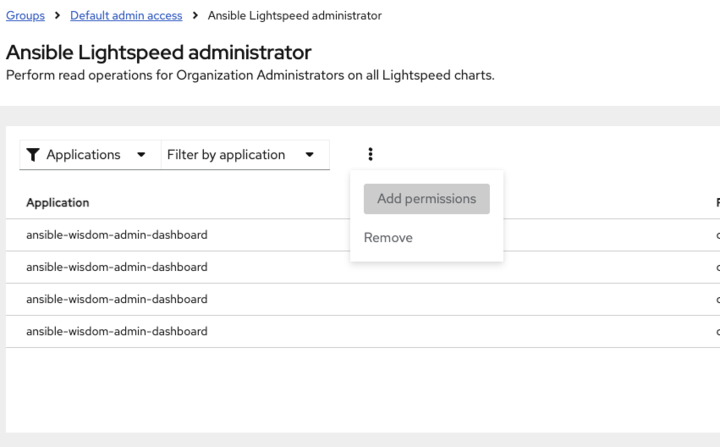Click the Applications filter type label
This screenshot has width=720, height=447.
point(83,155)
